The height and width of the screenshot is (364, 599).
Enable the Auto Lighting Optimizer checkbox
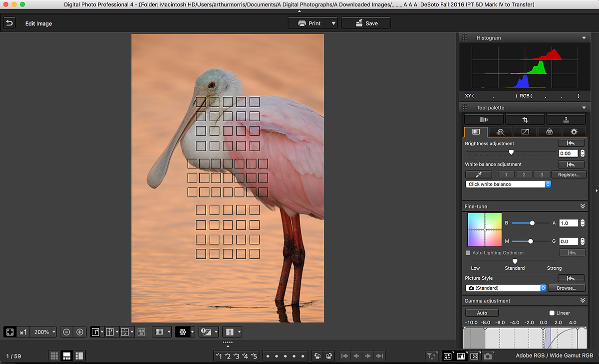click(468, 253)
